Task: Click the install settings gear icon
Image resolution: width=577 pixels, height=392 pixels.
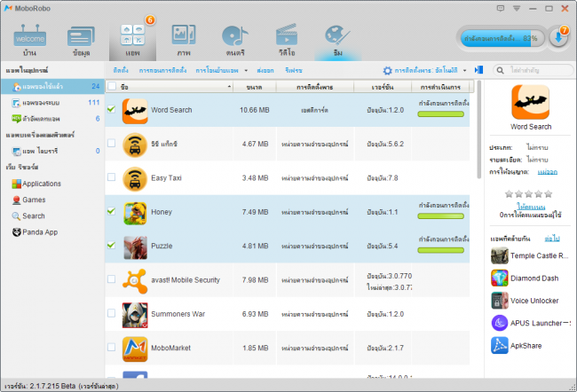Action: coord(387,70)
